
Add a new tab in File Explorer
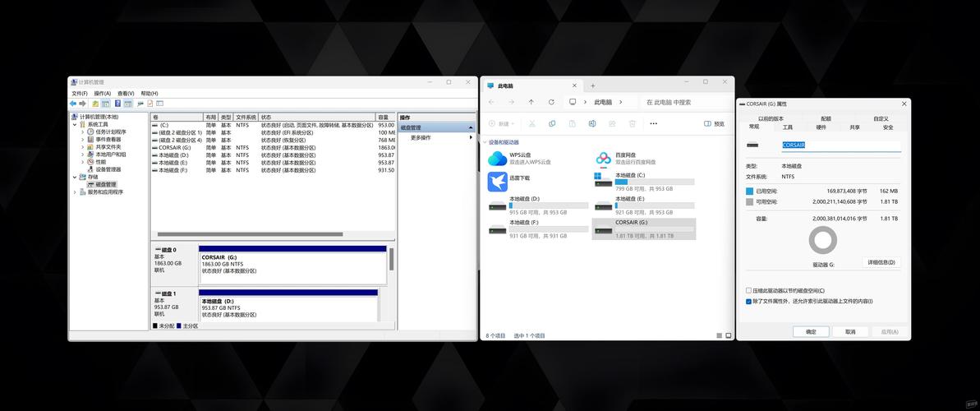[592, 85]
